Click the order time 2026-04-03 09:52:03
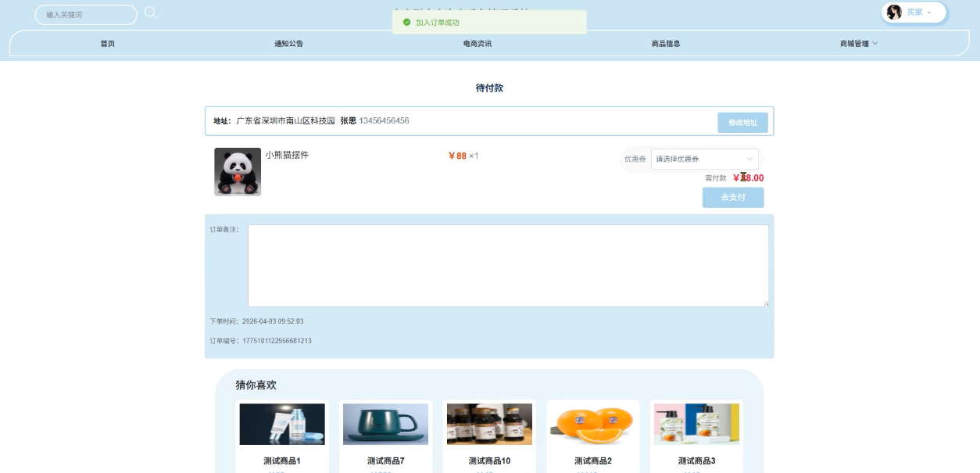The height and width of the screenshot is (473, 980). [273, 321]
